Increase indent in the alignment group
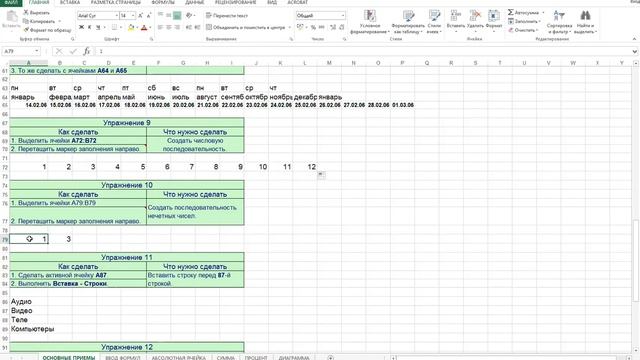640x360 pixels. click(198, 27)
